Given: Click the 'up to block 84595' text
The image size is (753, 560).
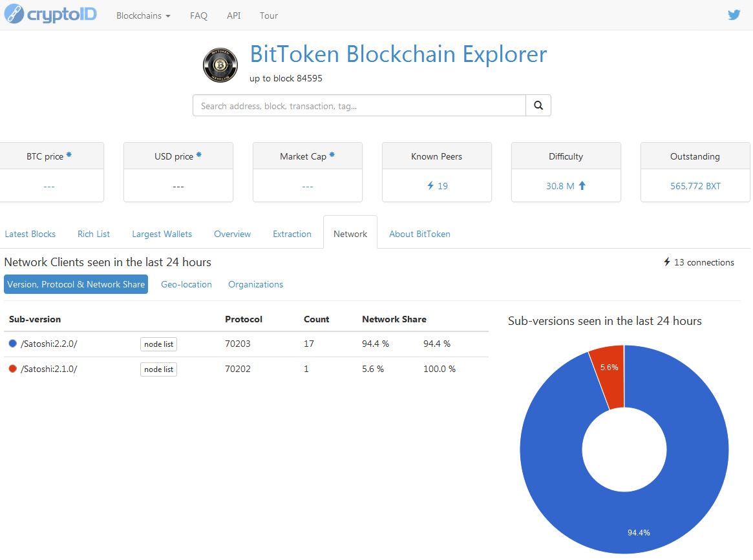Looking at the screenshot, I should pos(286,78).
